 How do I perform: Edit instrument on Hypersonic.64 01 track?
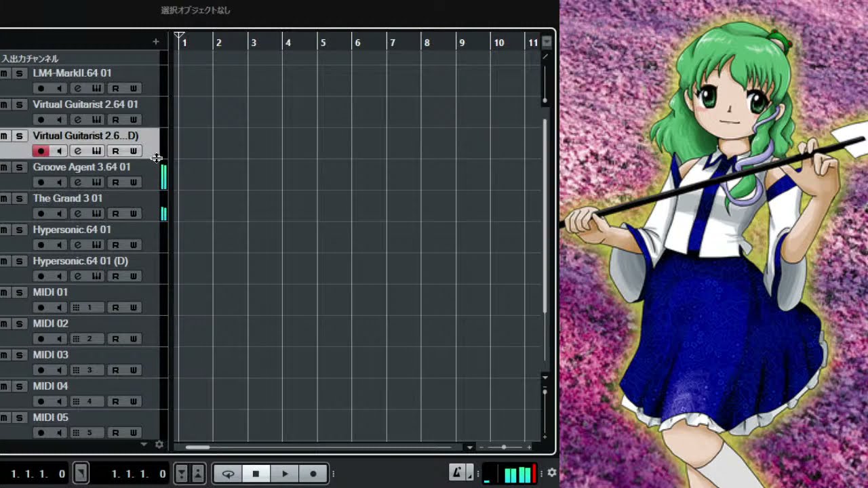click(78, 245)
